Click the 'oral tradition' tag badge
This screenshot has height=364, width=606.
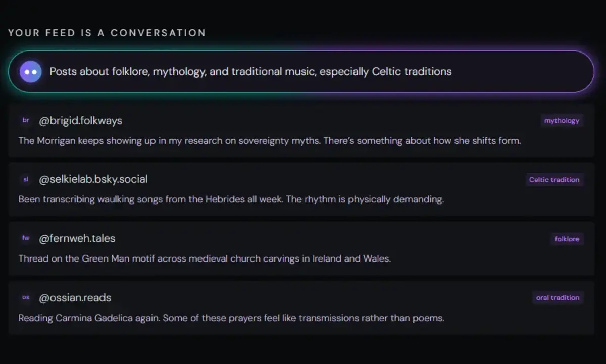pos(558,298)
